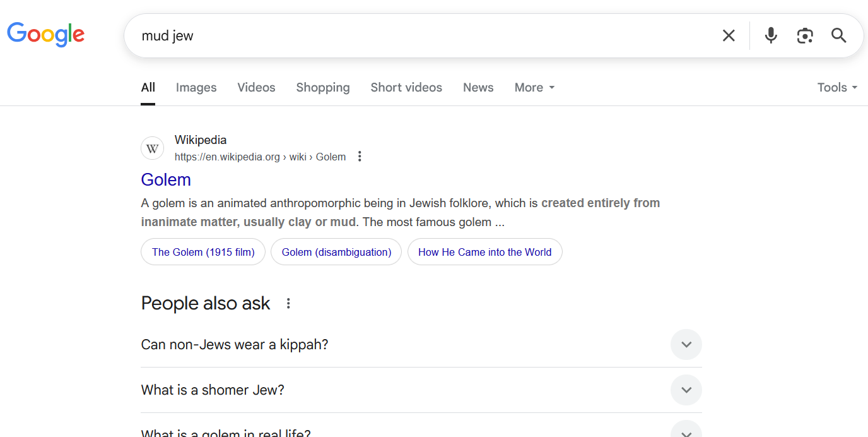Open the Golem Wikipedia result link
This screenshot has width=868, height=437.
coord(166,180)
